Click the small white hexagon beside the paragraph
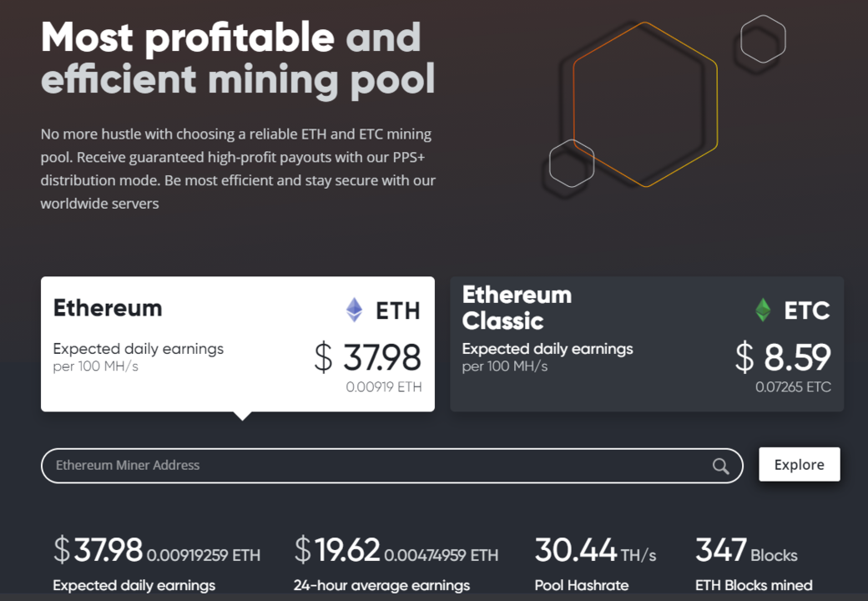 pyautogui.click(x=572, y=163)
